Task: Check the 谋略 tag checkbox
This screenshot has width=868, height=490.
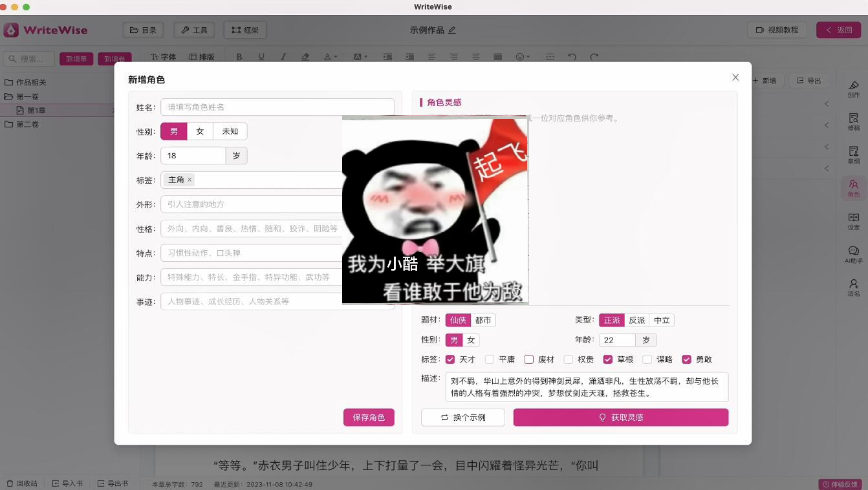Action: tap(647, 359)
